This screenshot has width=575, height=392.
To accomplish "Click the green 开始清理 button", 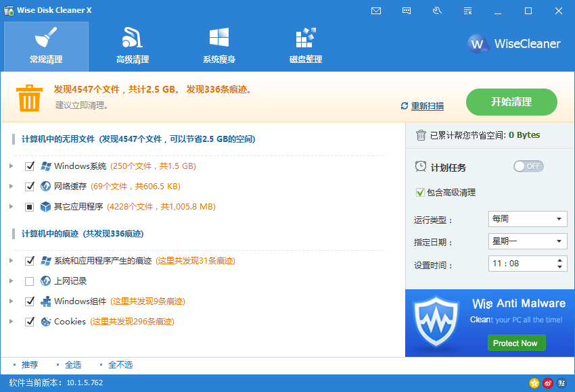I will [x=511, y=102].
